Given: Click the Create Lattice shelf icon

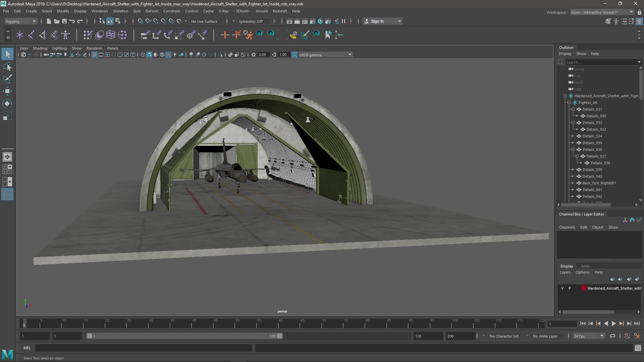Looking at the screenshot, I should [111, 35].
